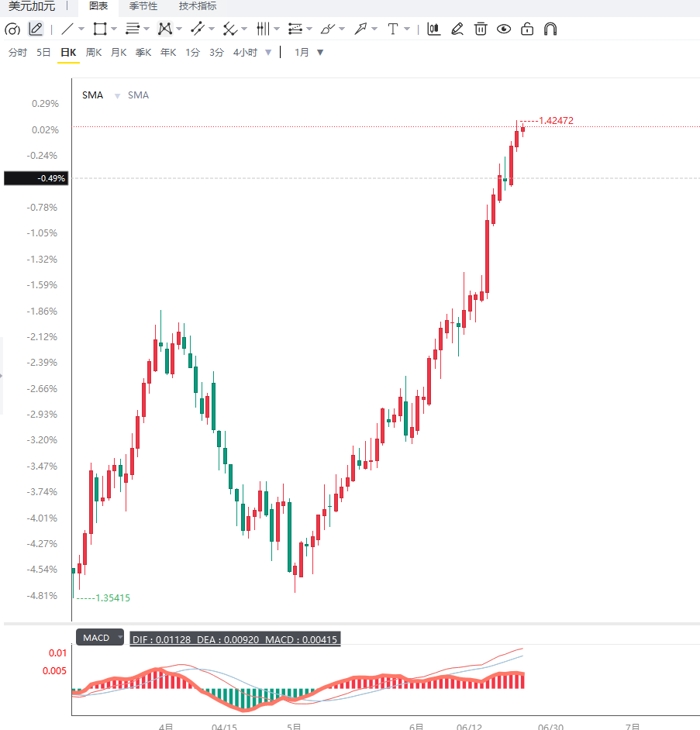The height and width of the screenshot is (730, 700).
Task: Click the 0.29% axis label
Action: pos(45,103)
